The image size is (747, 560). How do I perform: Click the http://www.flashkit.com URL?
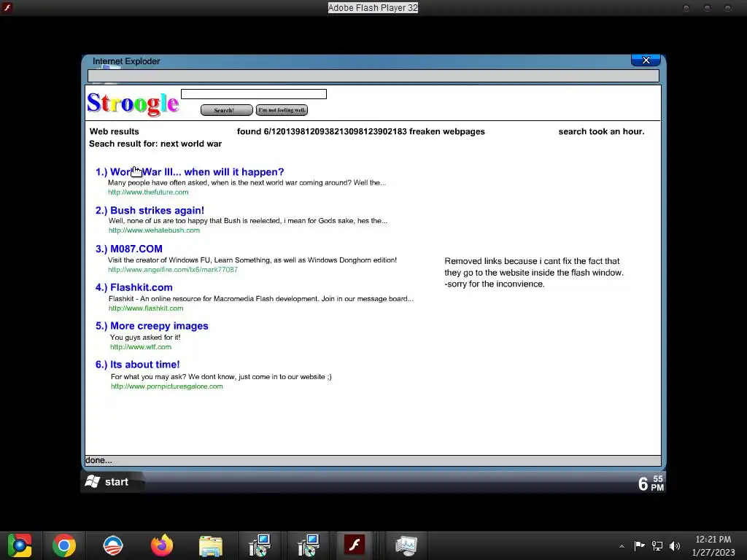pos(146,308)
